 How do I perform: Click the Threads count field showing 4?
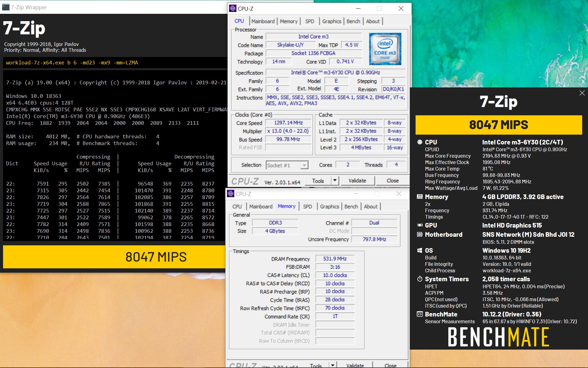396,165
